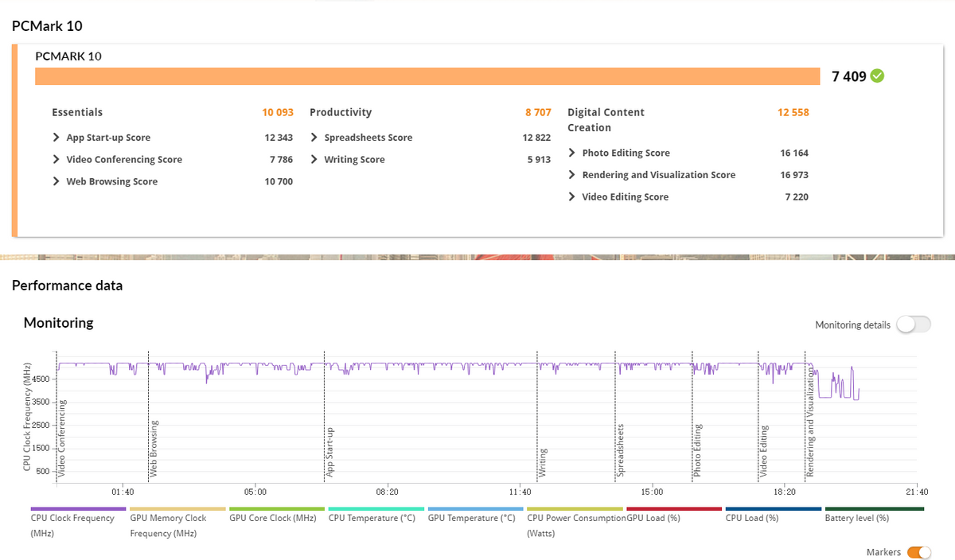
Task: Click the Monitoring section heading
Action: [58, 322]
